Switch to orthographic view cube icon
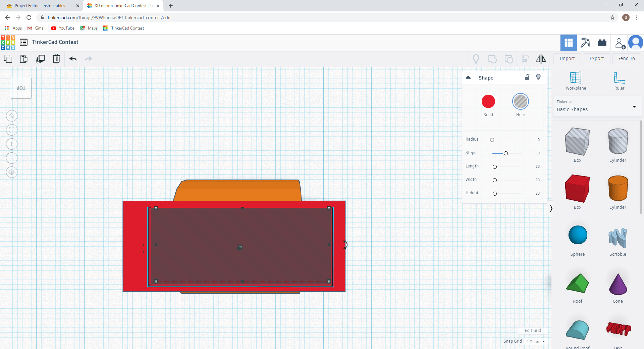The height and width of the screenshot is (349, 644). pos(12,172)
